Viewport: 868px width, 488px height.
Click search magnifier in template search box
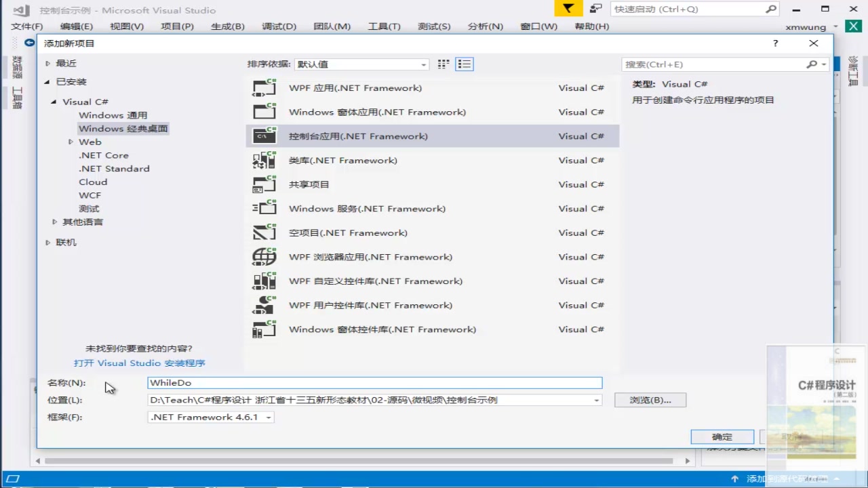(x=812, y=64)
